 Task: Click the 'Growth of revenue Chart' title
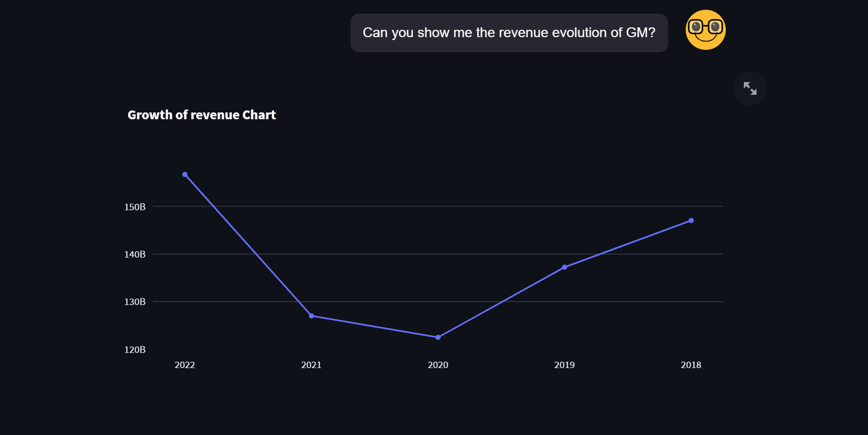point(202,115)
